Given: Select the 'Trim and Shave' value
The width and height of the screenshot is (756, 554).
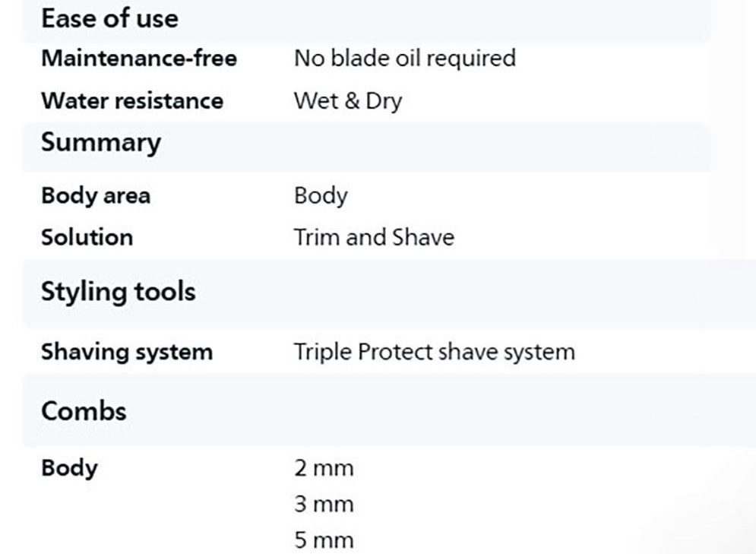Looking at the screenshot, I should tap(373, 237).
